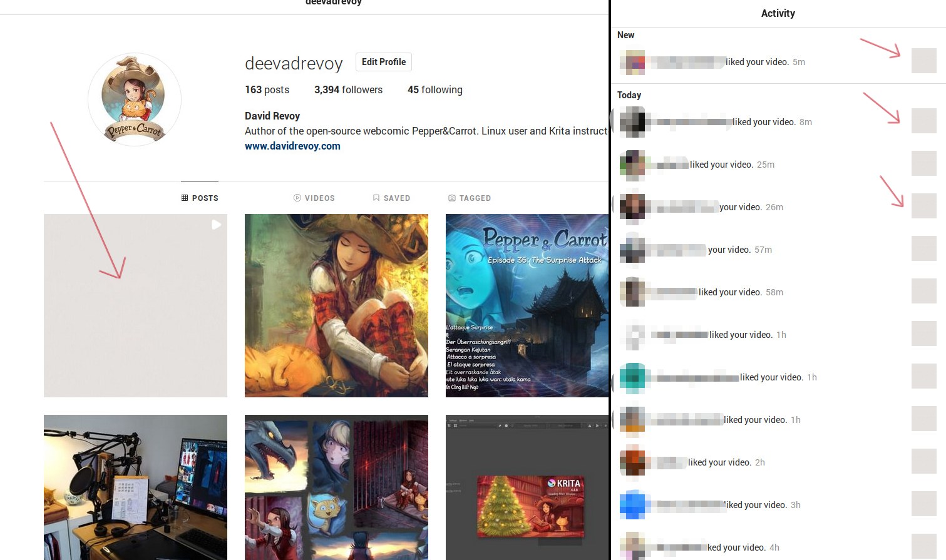This screenshot has height=560, width=946.
Task: Open the video thumbnail in the 58m row
Action: pos(923,291)
